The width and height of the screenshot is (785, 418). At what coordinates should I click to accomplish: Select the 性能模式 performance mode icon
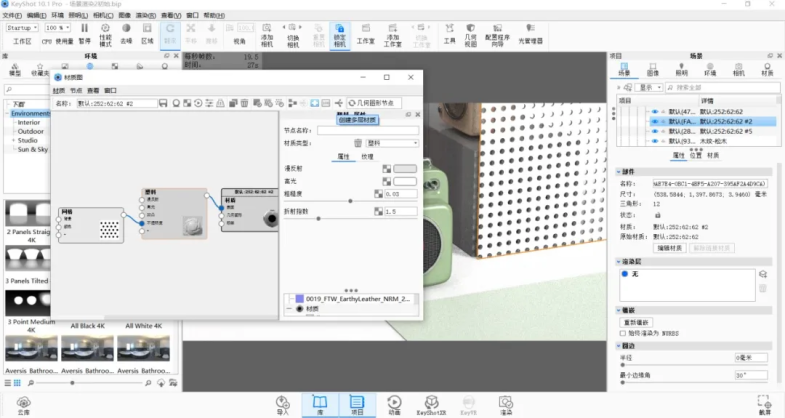(105, 33)
